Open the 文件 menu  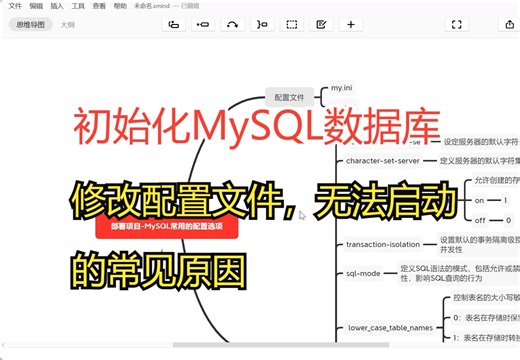tap(15, 6)
